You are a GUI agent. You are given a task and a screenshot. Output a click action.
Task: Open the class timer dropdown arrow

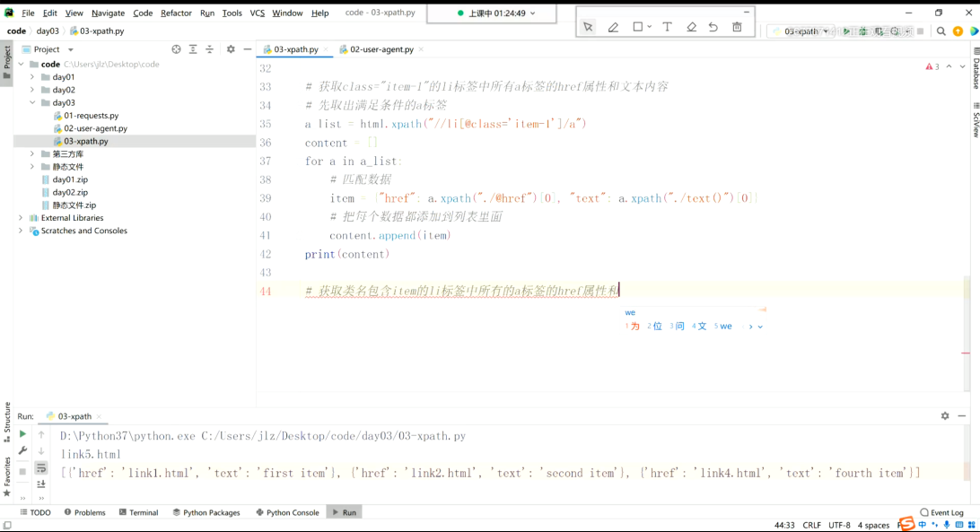[x=532, y=13]
